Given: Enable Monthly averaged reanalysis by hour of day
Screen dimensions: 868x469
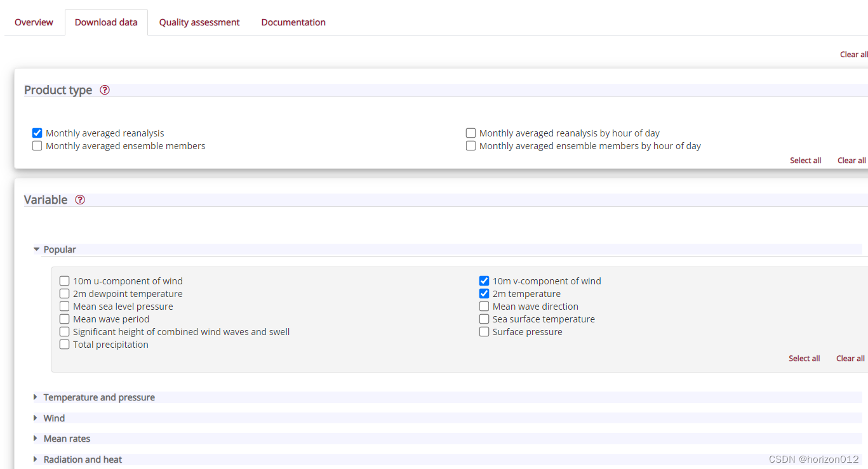Looking at the screenshot, I should pyautogui.click(x=471, y=133).
